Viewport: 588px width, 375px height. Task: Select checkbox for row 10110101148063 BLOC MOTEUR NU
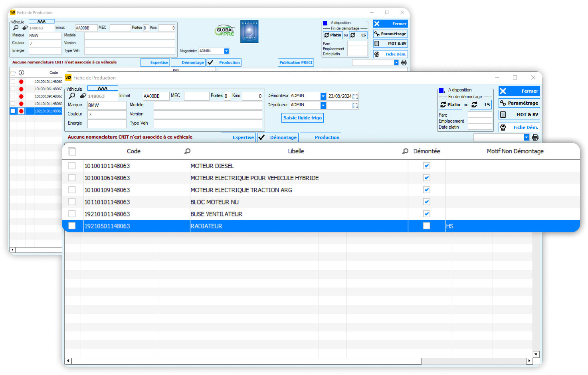72,202
